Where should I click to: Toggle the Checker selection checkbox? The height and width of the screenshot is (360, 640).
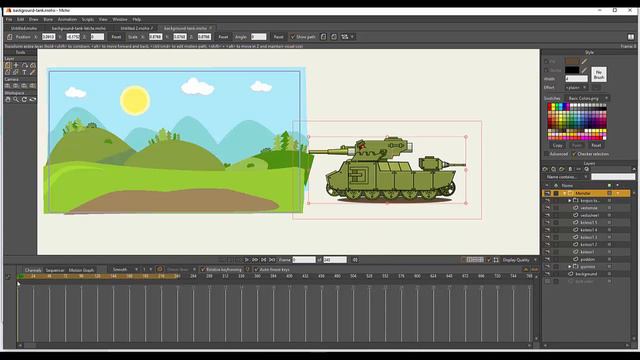click(574, 154)
